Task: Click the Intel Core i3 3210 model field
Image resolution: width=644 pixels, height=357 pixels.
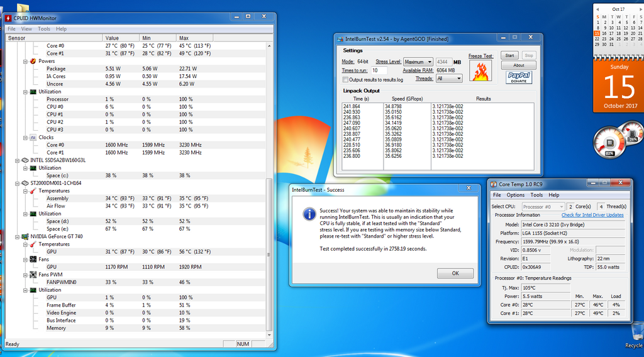Action: pos(573,225)
